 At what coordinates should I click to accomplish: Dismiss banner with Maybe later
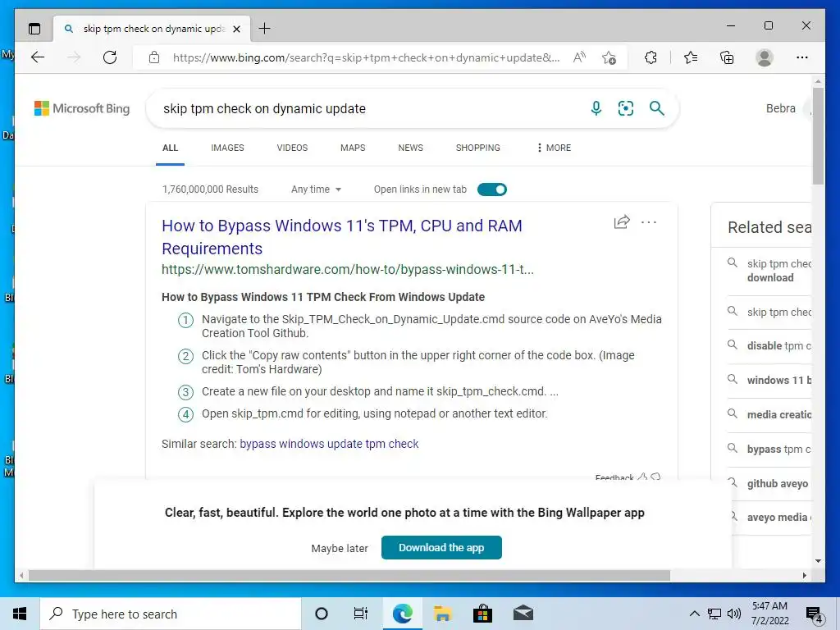click(340, 548)
